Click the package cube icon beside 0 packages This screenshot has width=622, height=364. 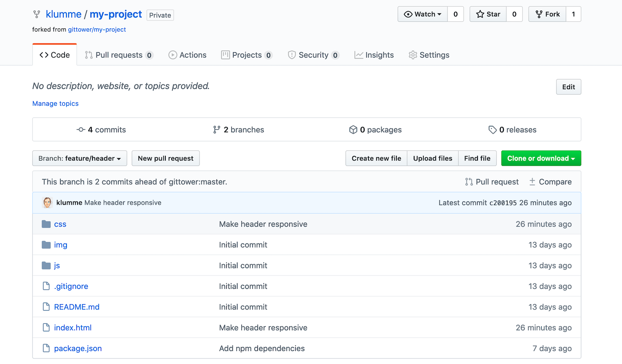[x=353, y=130]
